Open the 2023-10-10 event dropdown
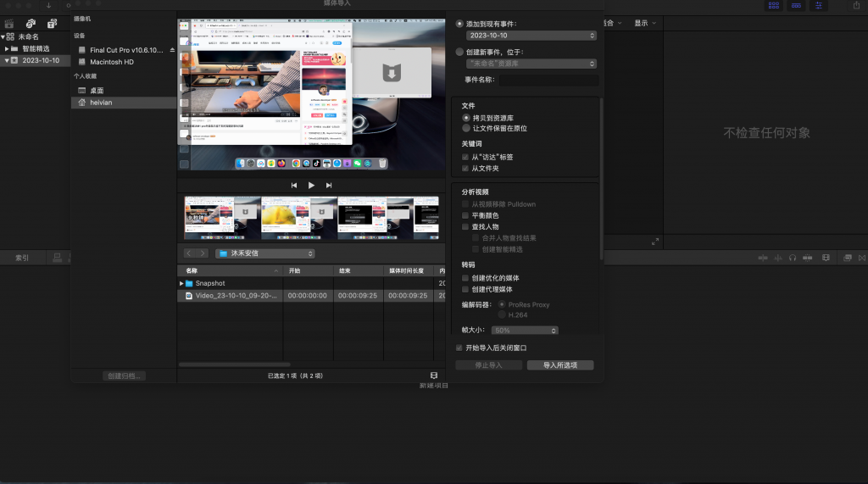Viewport: 868px width, 484px height. tap(531, 36)
